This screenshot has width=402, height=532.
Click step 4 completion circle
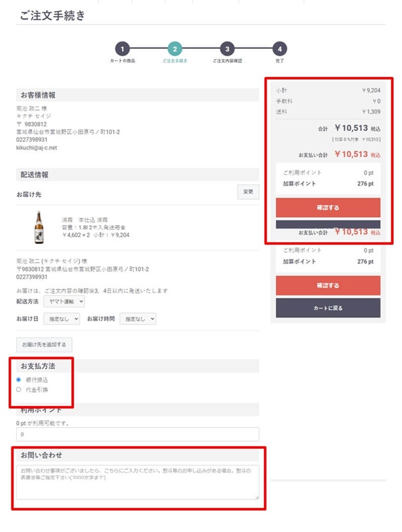[279, 49]
